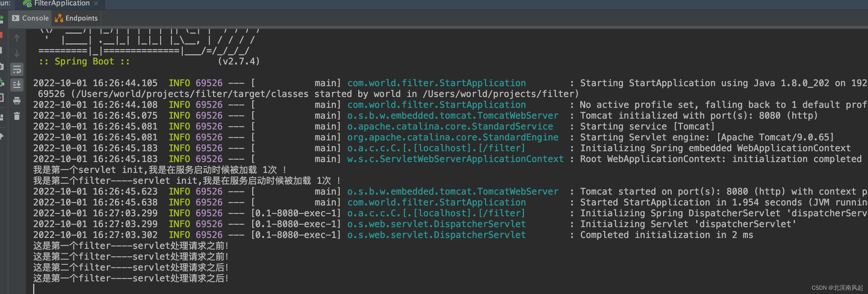Click the Console tab terminal icon
This screenshot has width=868, height=294.
point(16,18)
